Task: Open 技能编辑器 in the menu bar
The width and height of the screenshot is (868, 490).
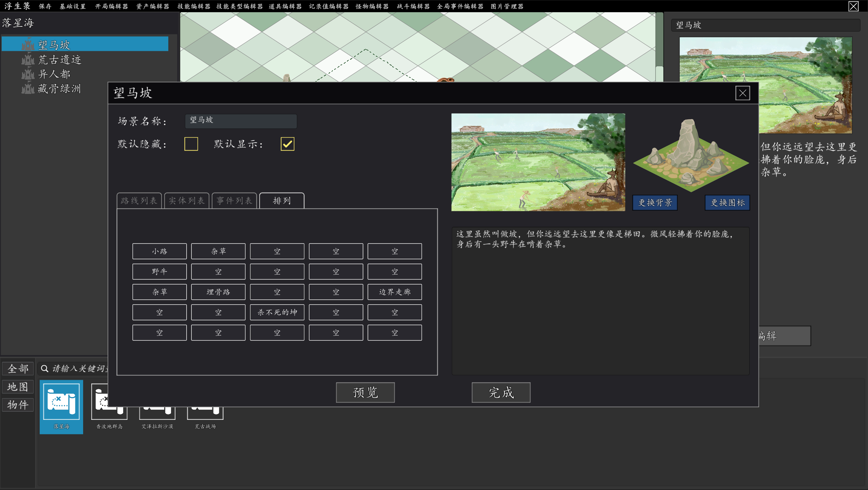Action: click(x=194, y=6)
